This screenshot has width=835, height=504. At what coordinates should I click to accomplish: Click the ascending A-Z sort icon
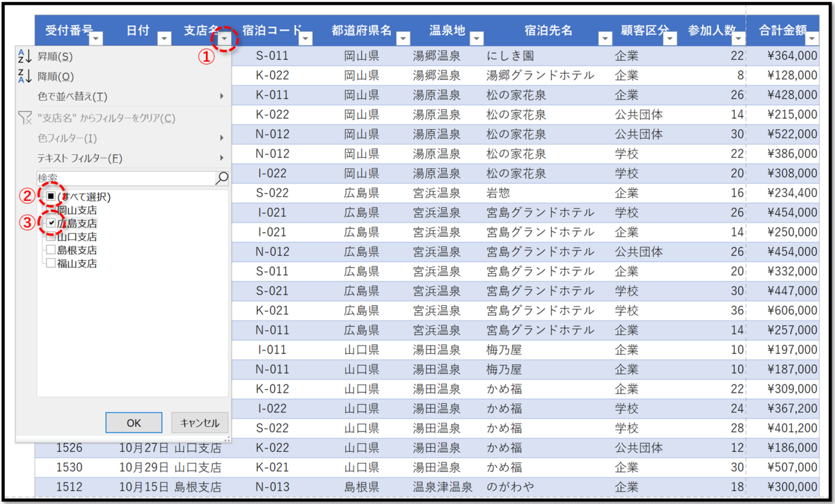point(23,57)
